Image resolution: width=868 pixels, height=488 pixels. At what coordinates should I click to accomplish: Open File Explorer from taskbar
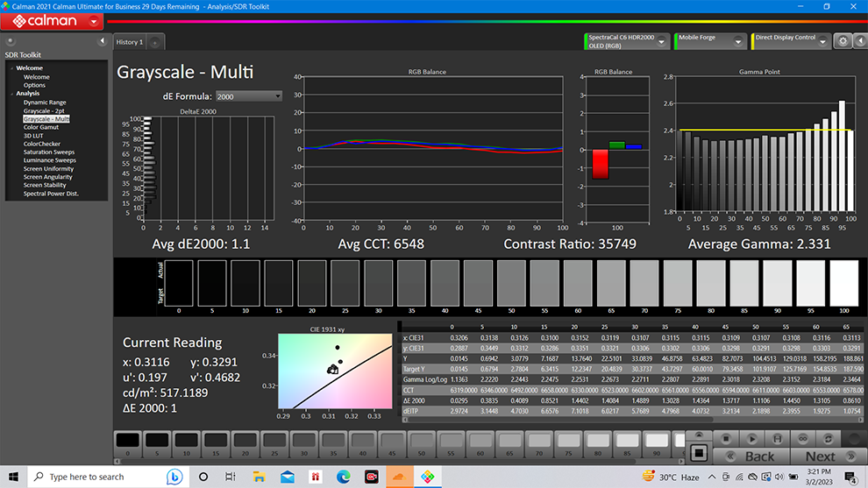259,477
